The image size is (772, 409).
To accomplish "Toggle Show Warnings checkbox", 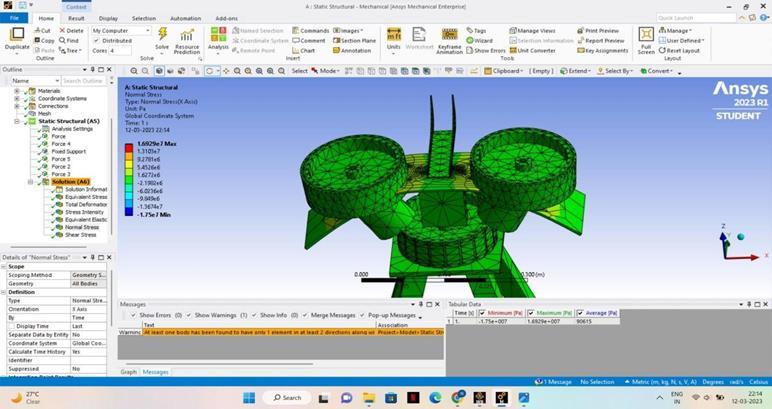I will (189, 315).
